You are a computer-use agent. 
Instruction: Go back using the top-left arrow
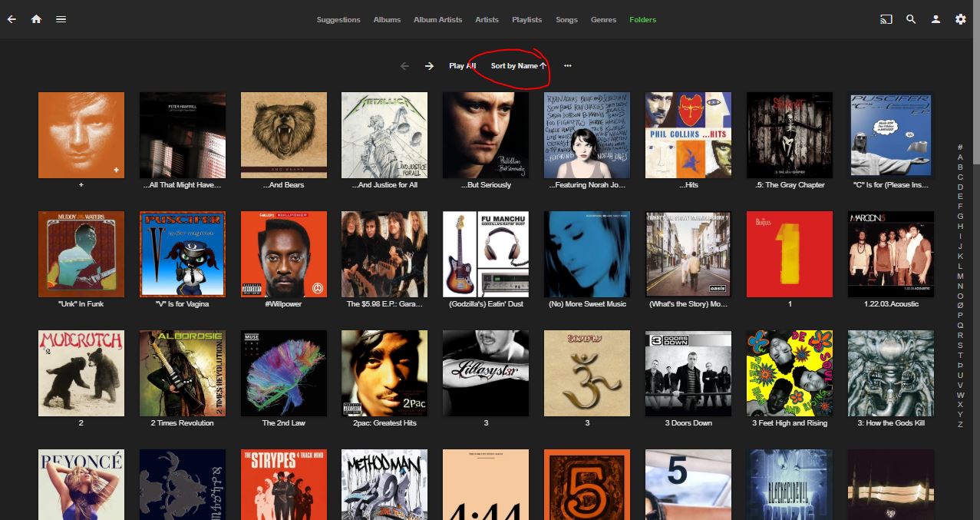[12, 19]
